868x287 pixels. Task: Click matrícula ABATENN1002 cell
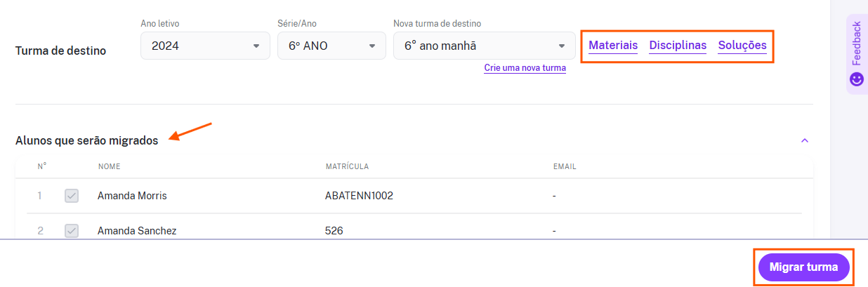(359, 196)
